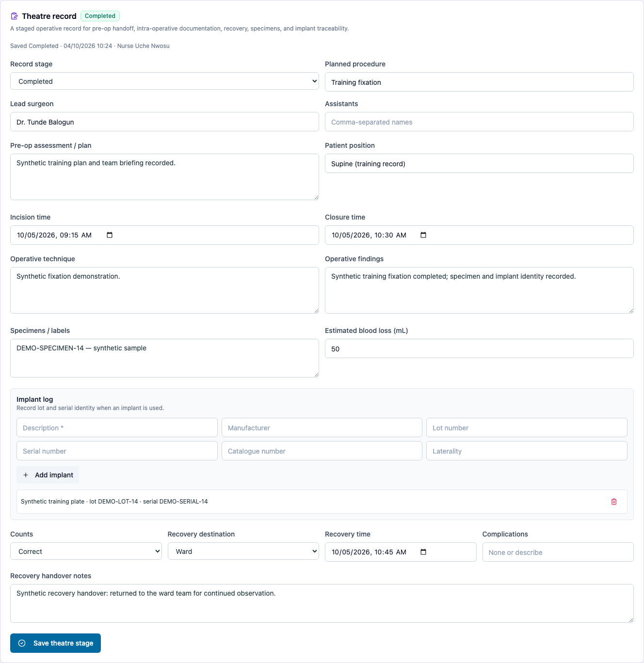Click the theatre record clipboard icon
This screenshot has height=663, width=644.
tap(15, 16)
